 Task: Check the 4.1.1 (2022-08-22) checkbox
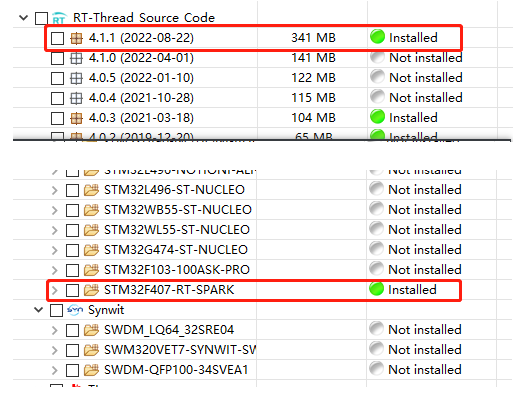(x=57, y=38)
